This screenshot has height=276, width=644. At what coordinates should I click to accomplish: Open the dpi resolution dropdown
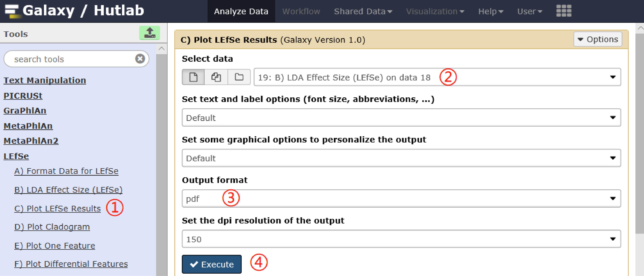tap(401, 239)
